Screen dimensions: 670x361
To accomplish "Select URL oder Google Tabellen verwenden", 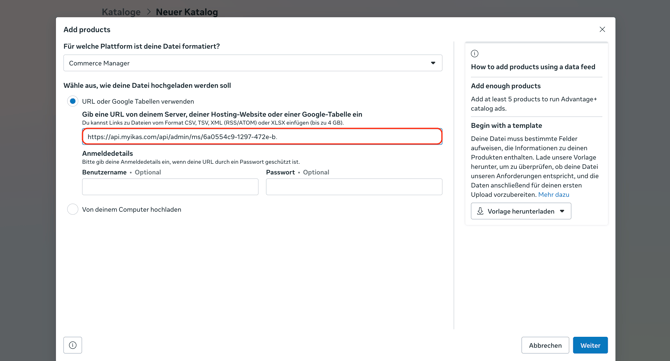I will (x=73, y=101).
